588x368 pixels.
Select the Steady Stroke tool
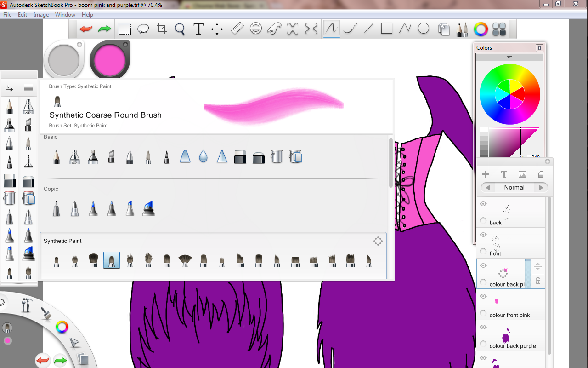click(331, 29)
